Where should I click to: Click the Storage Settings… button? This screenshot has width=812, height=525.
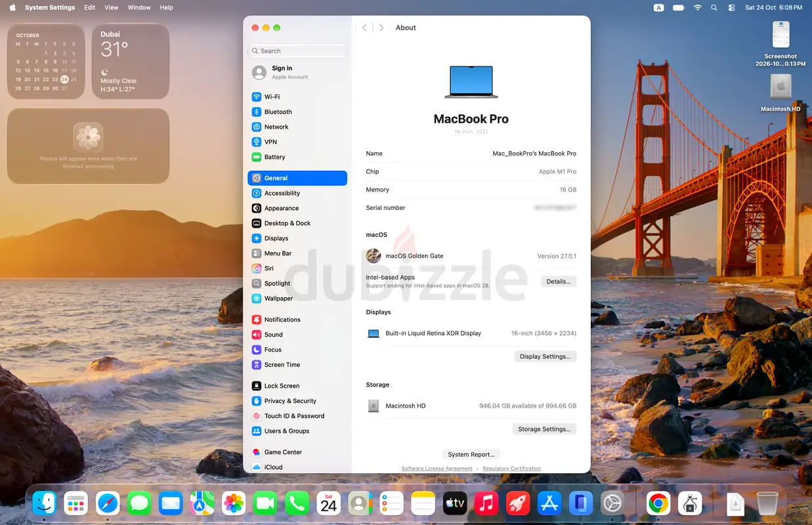click(544, 429)
